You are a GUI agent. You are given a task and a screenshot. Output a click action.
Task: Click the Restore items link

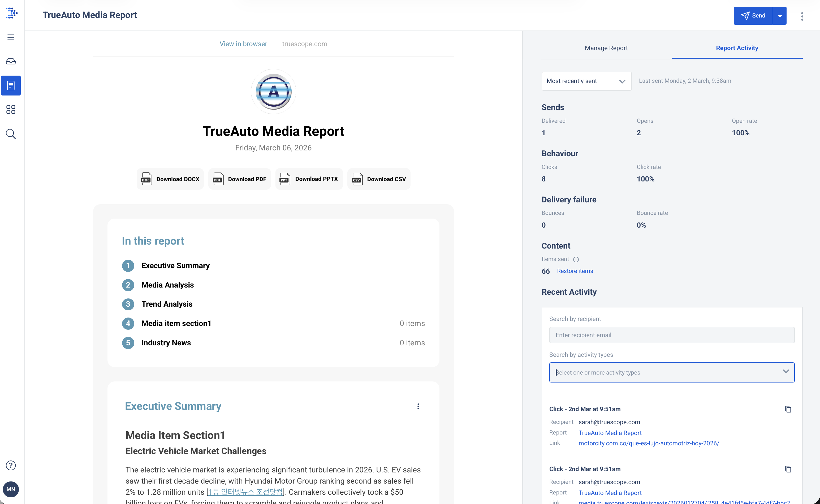(x=575, y=271)
